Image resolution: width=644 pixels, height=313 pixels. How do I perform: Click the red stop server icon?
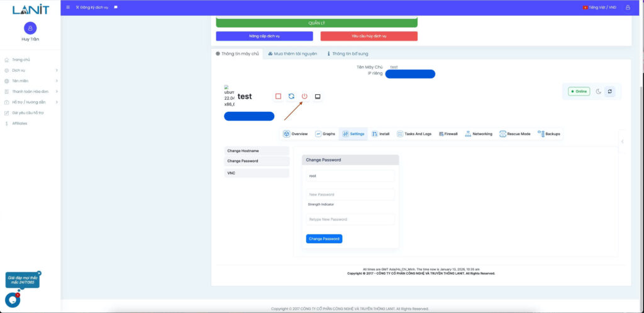pos(278,96)
